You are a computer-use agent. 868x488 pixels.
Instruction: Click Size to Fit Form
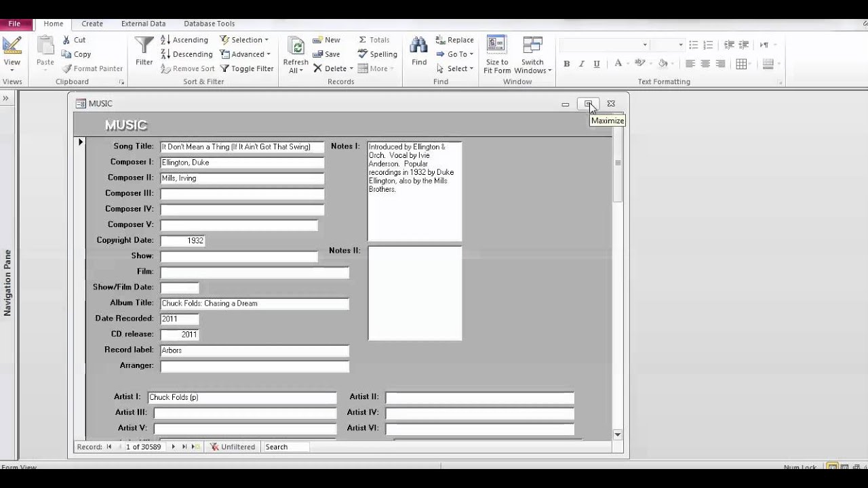click(497, 54)
